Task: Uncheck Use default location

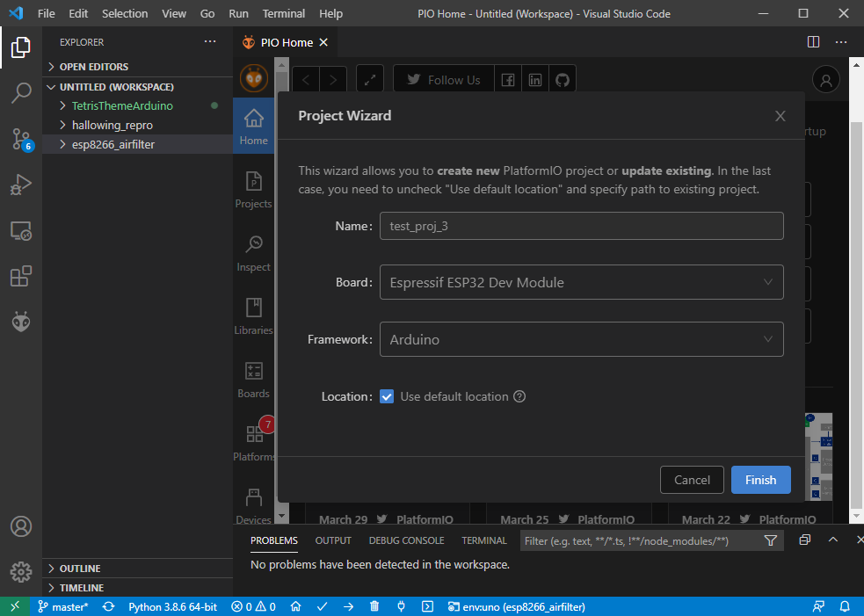Action: click(387, 396)
